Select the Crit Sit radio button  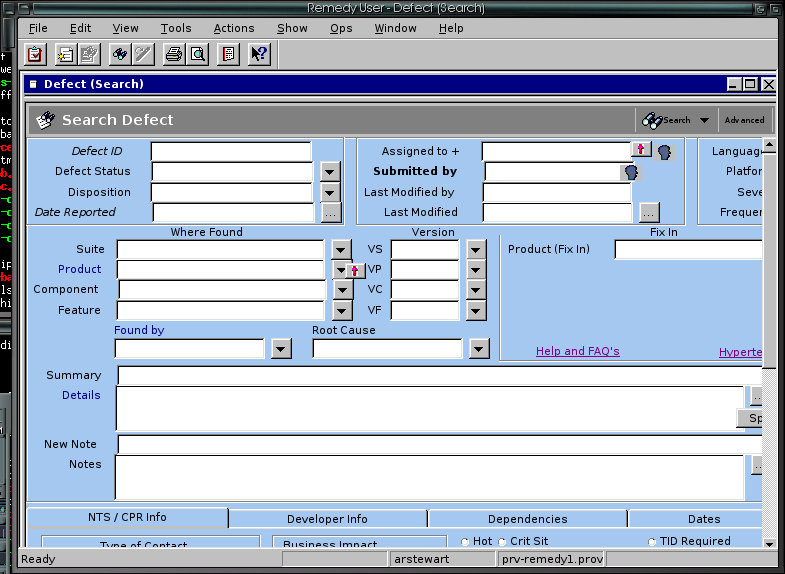pos(502,542)
